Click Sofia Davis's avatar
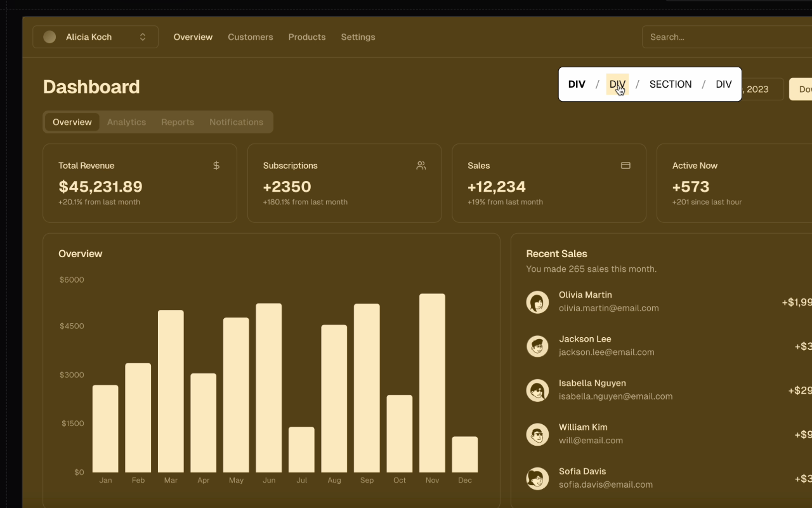 pyautogui.click(x=537, y=479)
